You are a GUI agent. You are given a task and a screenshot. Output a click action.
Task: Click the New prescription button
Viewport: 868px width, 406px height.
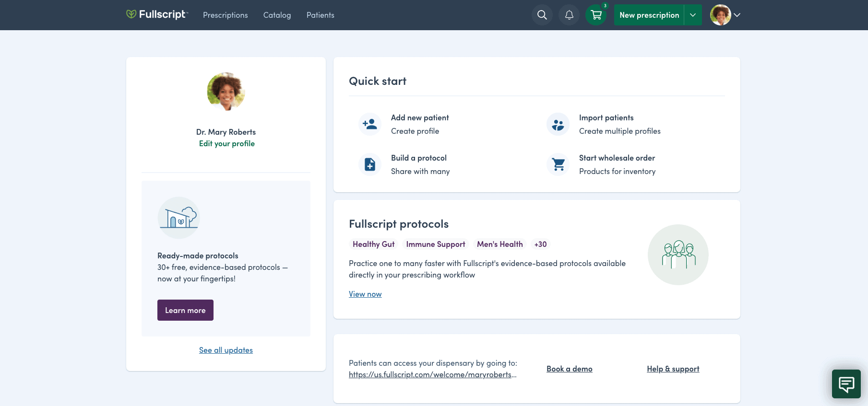pyautogui.click(x=649, y=15)
